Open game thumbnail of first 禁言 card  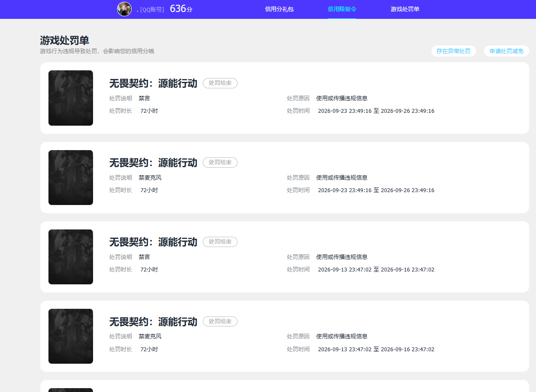pyautogui.click(x=71, y=98)
